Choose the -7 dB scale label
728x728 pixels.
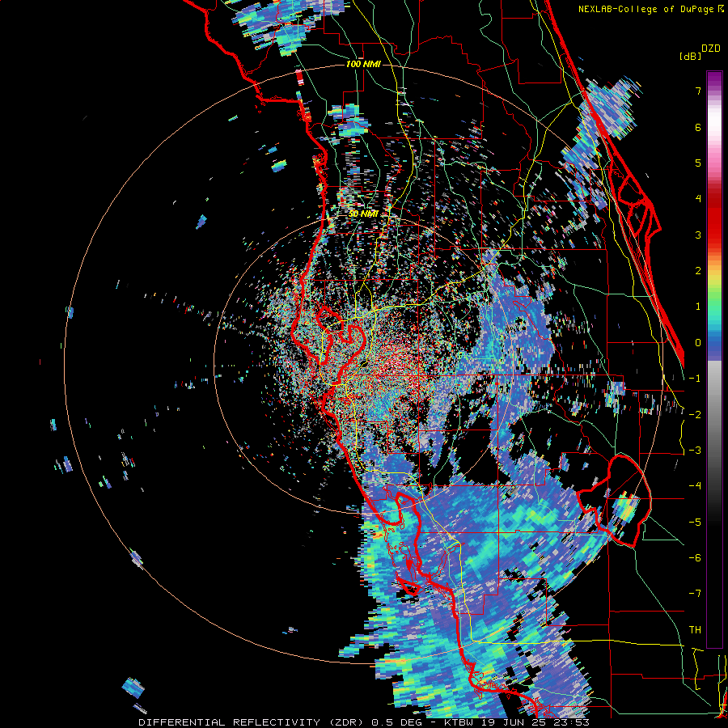pos(695,594)
